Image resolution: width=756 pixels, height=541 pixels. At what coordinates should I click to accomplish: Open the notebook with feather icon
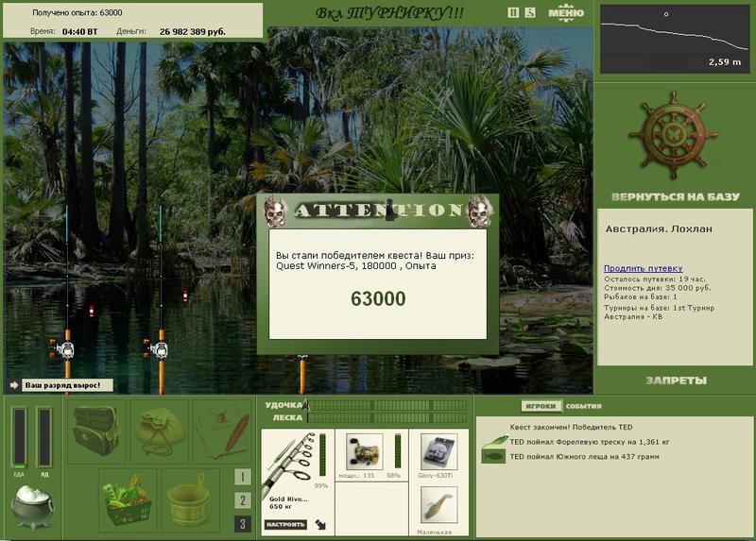tap(223, 431)
